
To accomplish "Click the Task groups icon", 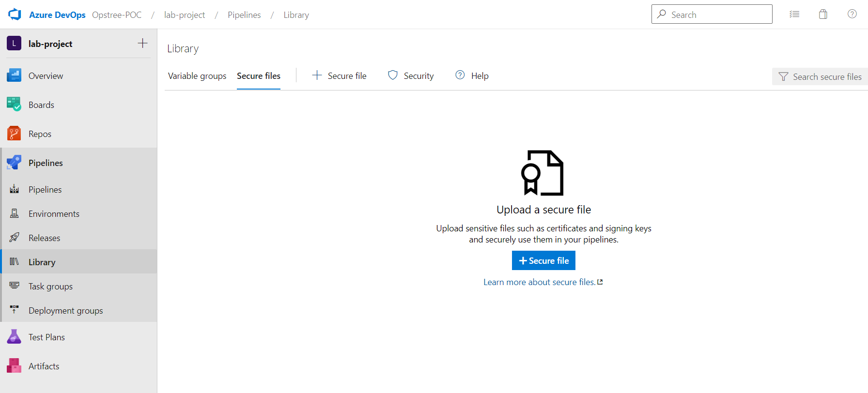I will coord(15,286).
